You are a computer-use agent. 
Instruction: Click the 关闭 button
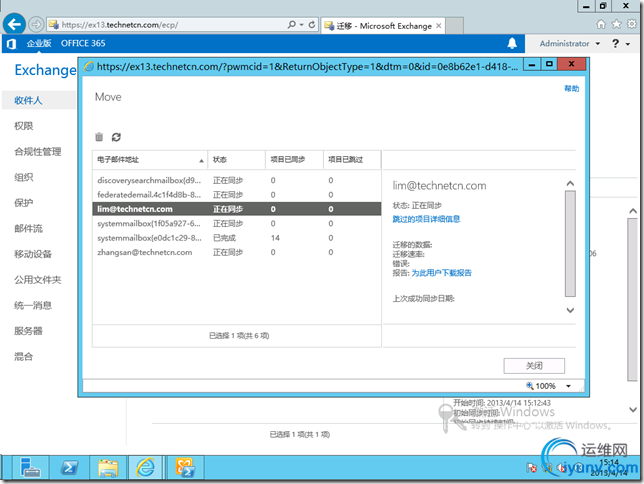[534, 366]
